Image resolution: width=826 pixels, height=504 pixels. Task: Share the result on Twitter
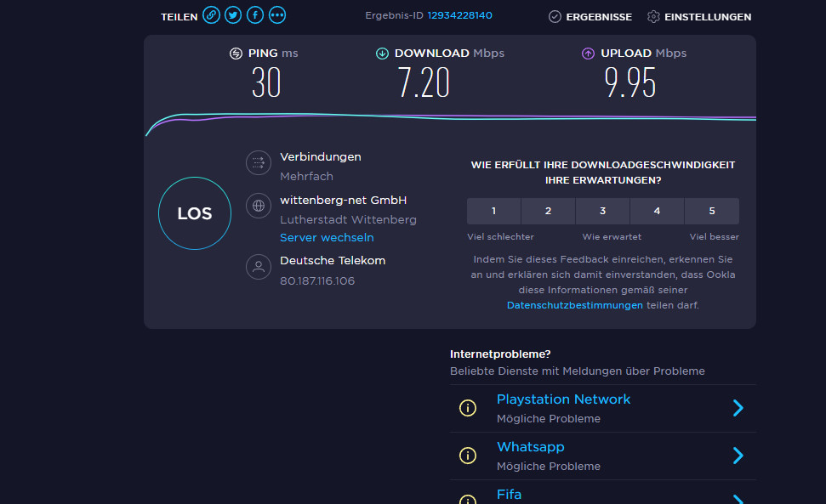click(x=233, y=15)
